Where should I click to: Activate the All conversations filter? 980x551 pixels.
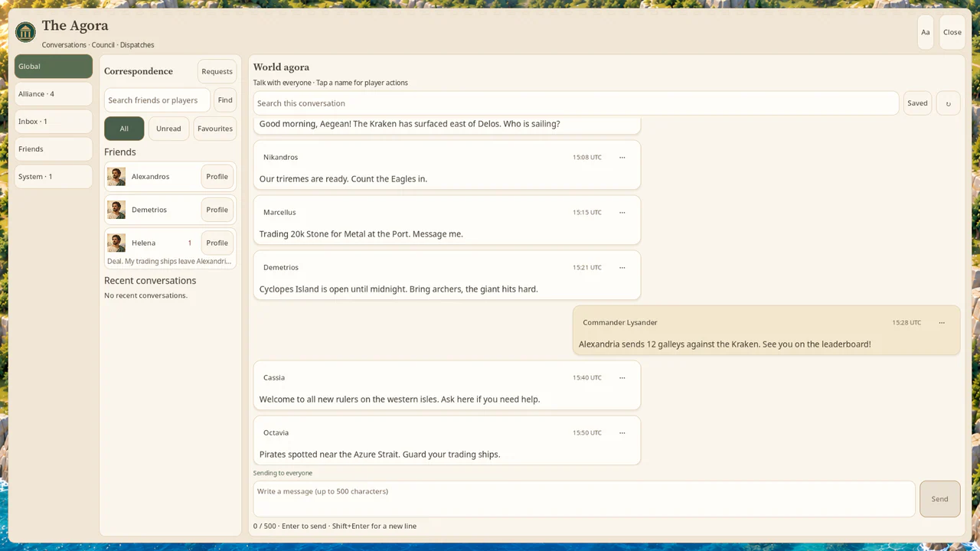(124, 129)
